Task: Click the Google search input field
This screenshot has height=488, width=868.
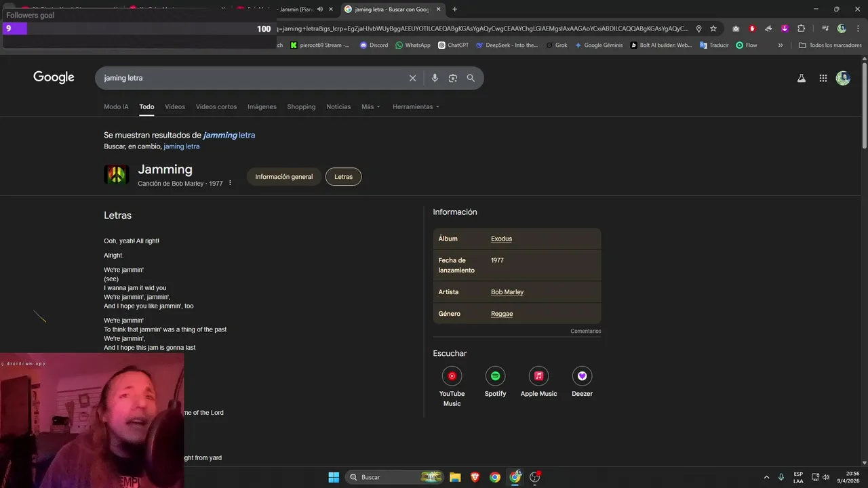Action: [251, 78]
